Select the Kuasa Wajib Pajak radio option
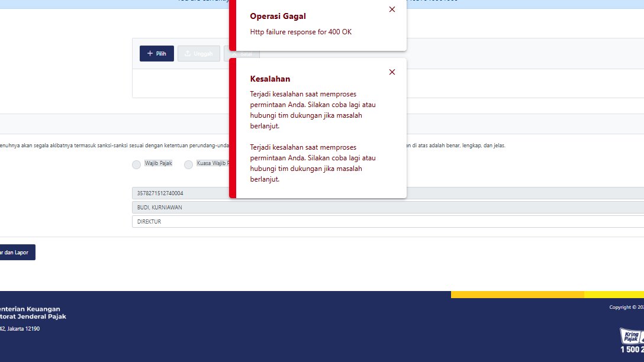Image resolution: width=644 pixels, height=362 pixels. pyautogui.click(x=188, y=164)
